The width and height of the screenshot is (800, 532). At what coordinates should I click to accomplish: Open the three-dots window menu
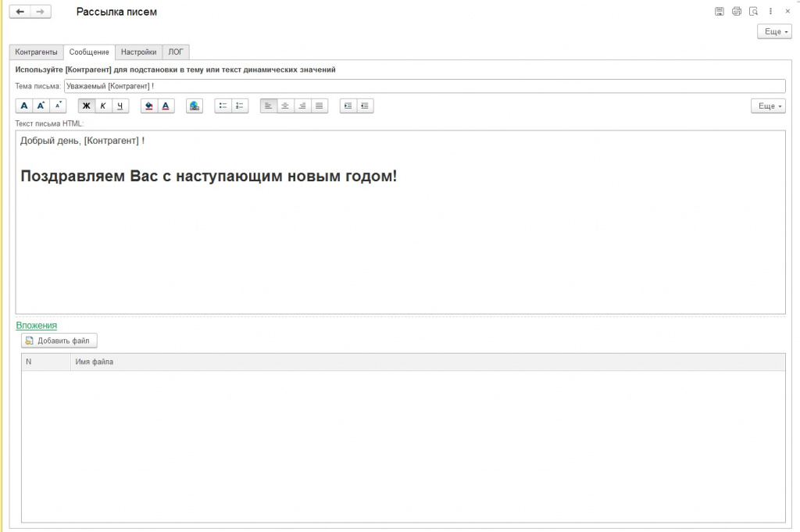click(x=770, y=11)
